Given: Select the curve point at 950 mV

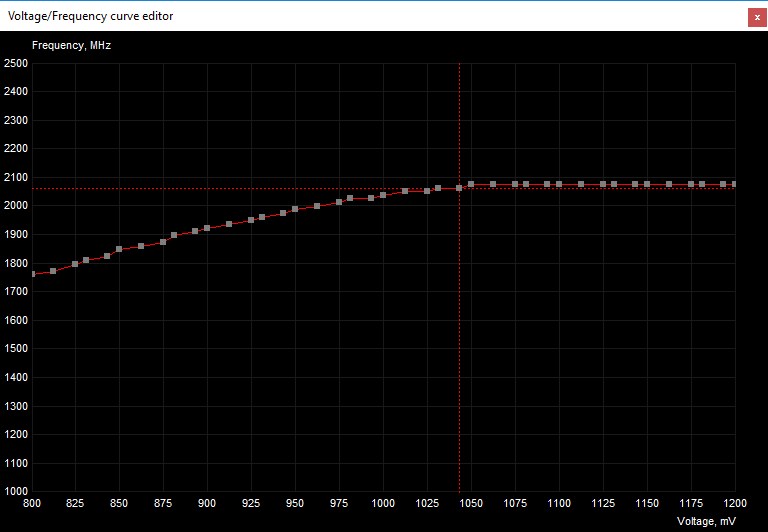Looking at the screenshot, I should click(295, 209).
